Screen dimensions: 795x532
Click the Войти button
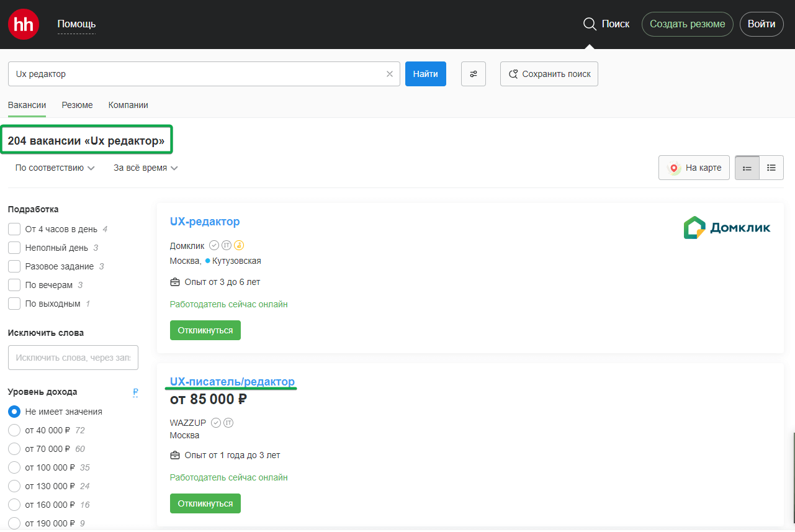click(x=761, y=24)
